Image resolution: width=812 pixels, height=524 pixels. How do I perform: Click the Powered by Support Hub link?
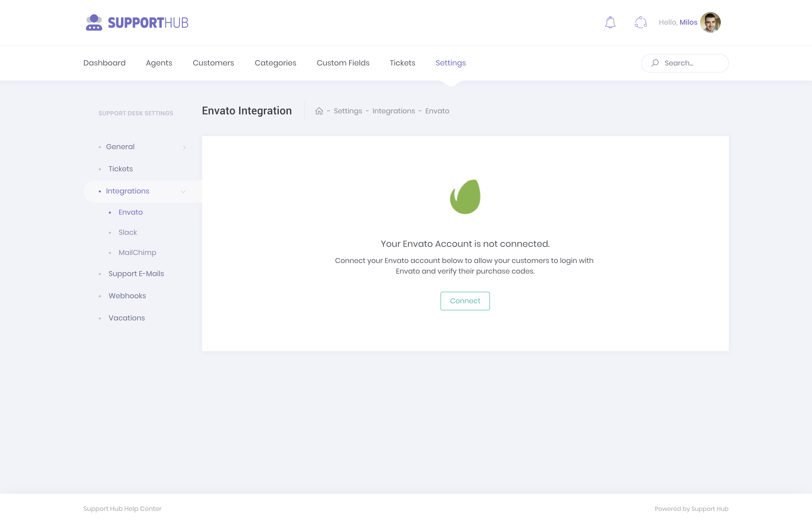[x=692, y=509]
